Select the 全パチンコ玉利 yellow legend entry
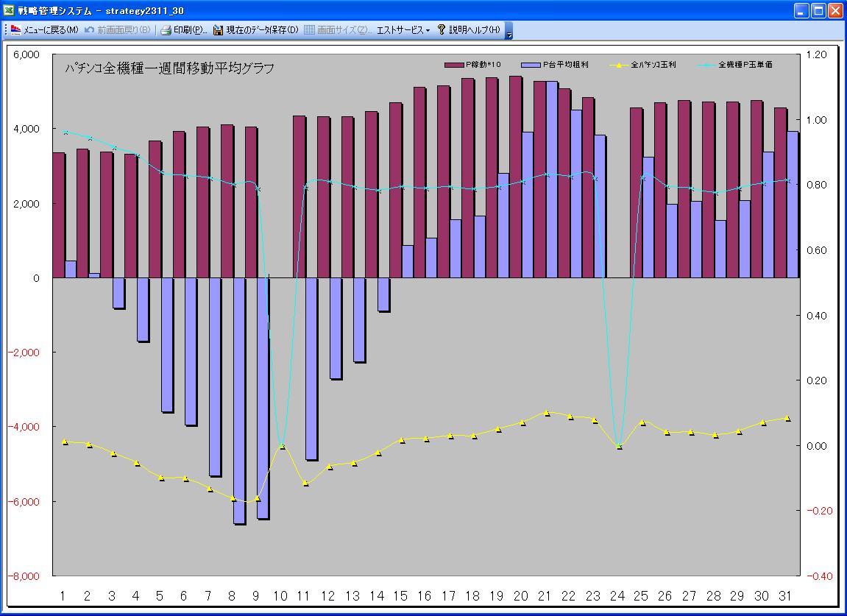 (643, 65)
